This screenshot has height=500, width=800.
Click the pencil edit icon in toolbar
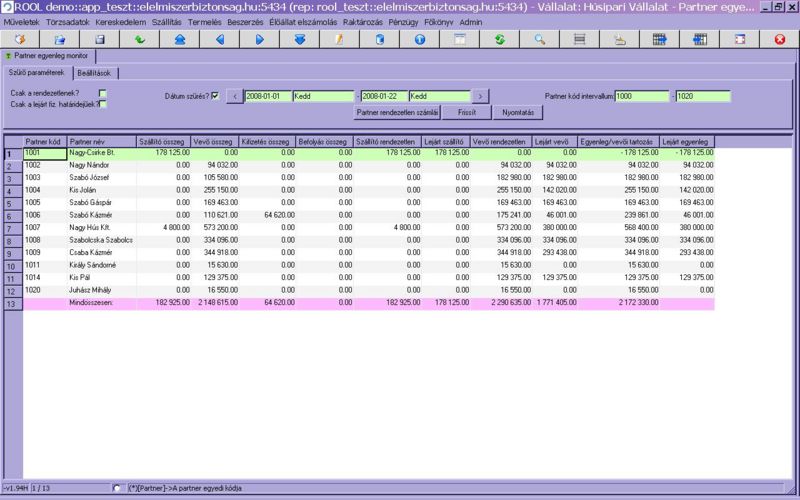tap(339, 40)
